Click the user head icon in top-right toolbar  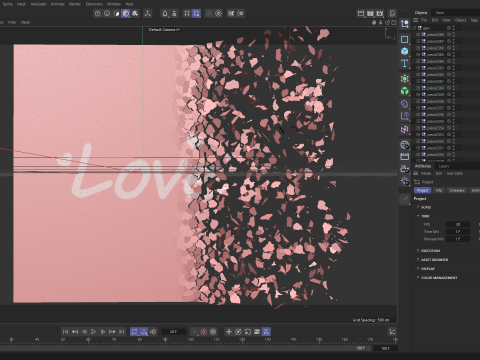(x=392, y=13)
